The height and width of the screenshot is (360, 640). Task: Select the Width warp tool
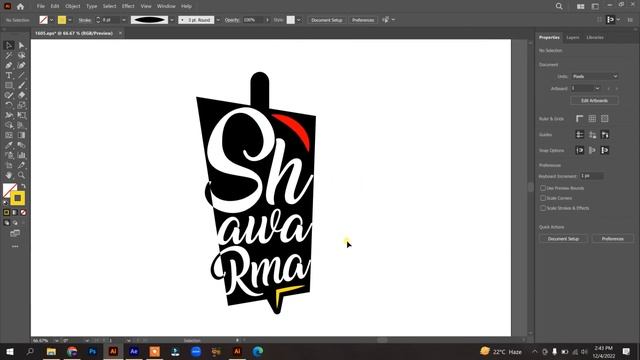tap(9, 115)
